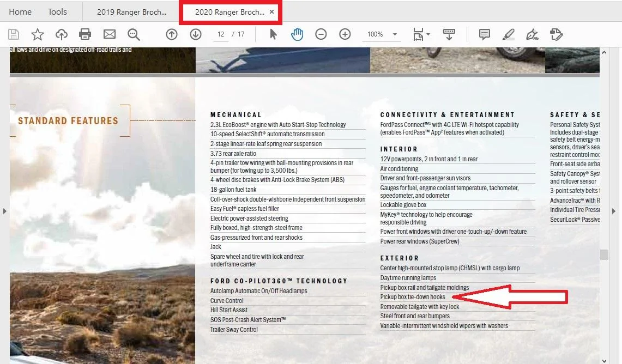This screenshot has height=364, width=622.
Task: Click '3.73 rear axle ratio' line
Action: pyautogui.click(x=233, y=154)
